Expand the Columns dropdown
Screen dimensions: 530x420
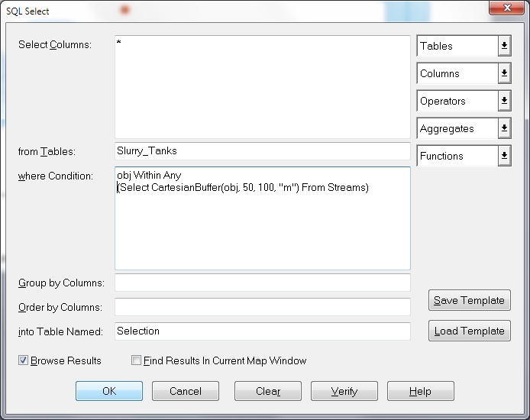[x=504, y=73]
